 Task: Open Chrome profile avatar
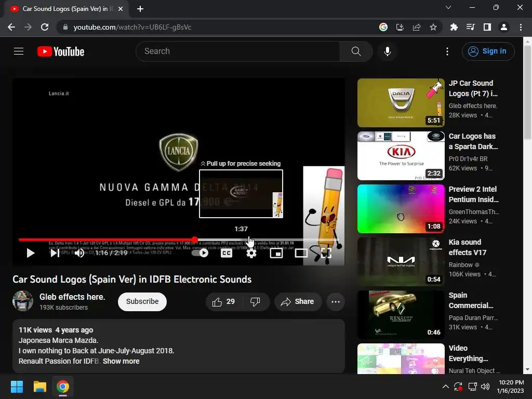pyautogui.click(x=504, y=27)
